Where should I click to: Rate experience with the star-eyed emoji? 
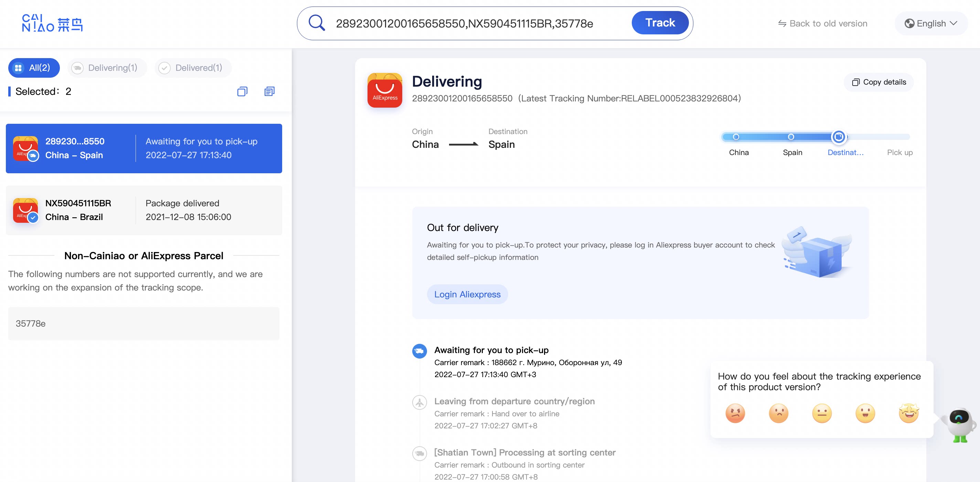(x=908, y=413)
